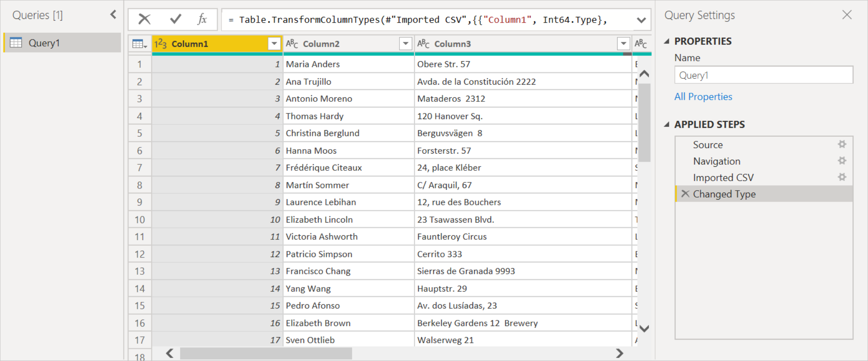This screenshot has width=868, height=361.
Task: Click the Column1 data type icon
Action: point(161,44)
